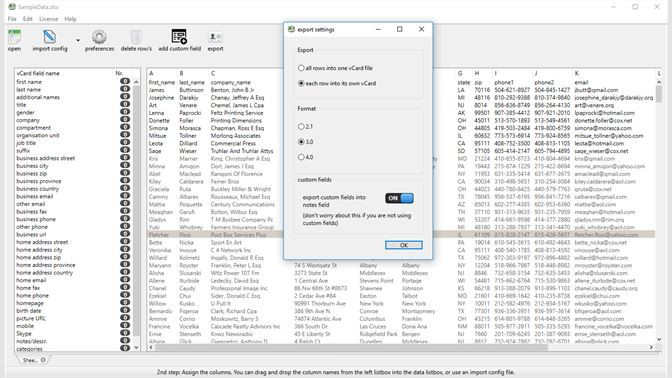The width and height of the screenshot is (672, 378).
Task: Select 'gender' vCard field
Action: click(x=25, y=112)
